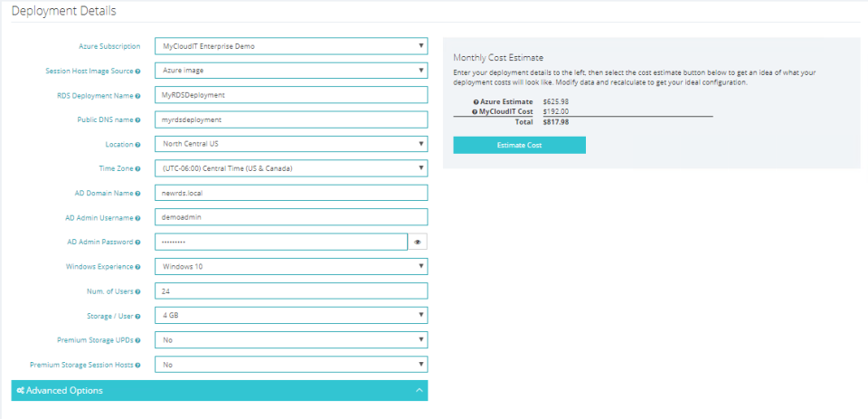868x419 pixels.
Task: Click help icon next to Location label
Action: click(x=137, y=145)
